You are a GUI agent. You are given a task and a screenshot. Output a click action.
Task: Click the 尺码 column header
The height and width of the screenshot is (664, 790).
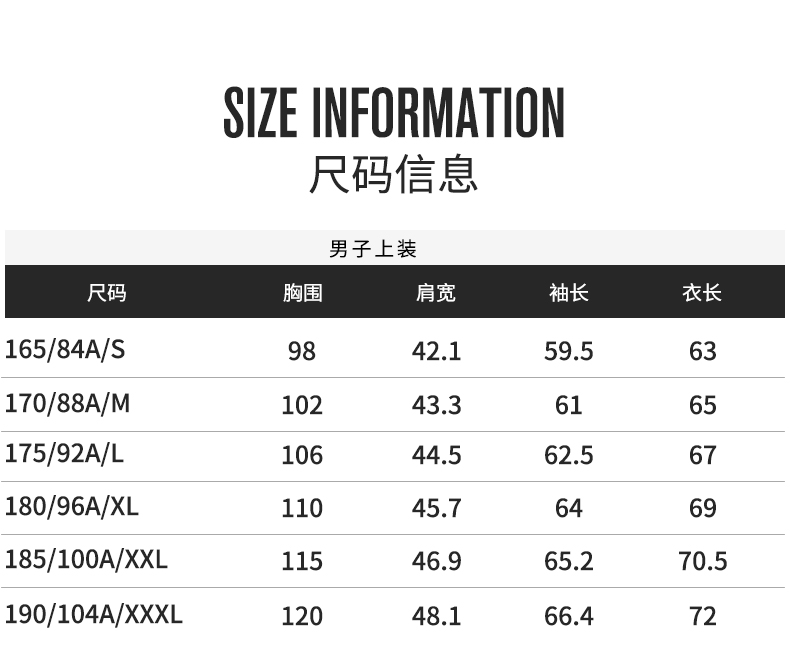pos(107,293)
